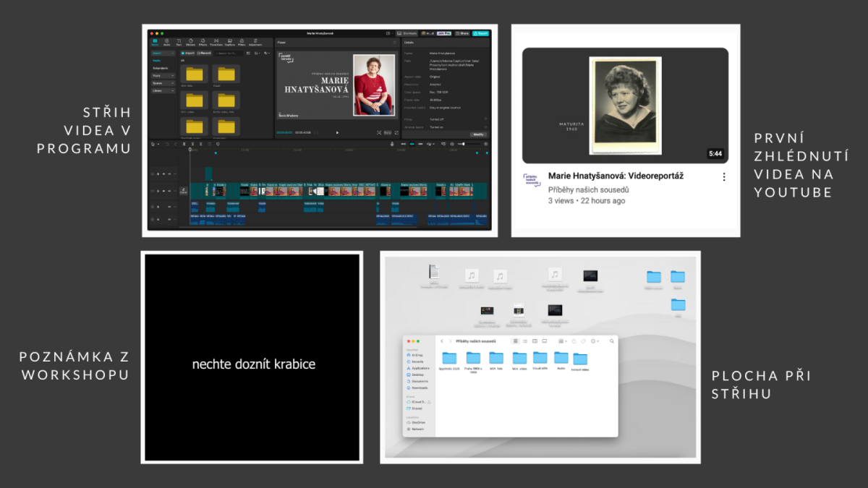Click the microphone voiceover icon above timeline
The image size is (868, 488).
pyautogui.click(x=392, y=144)
